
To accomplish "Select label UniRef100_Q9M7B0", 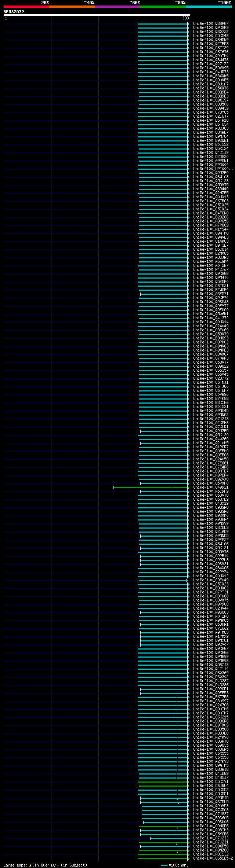I will point(211,173).
